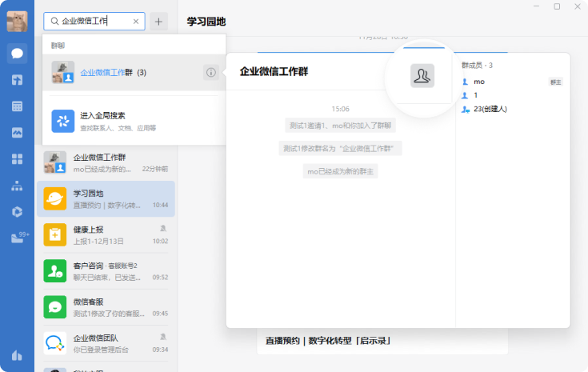The image size is (588, 372).
Task: Click the group members icon in preview
Action: 422,76
